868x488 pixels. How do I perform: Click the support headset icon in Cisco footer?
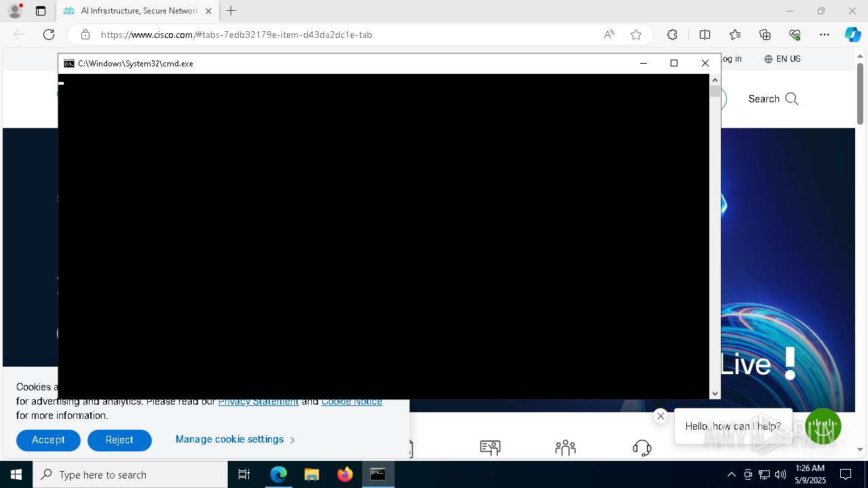point(642,447)
